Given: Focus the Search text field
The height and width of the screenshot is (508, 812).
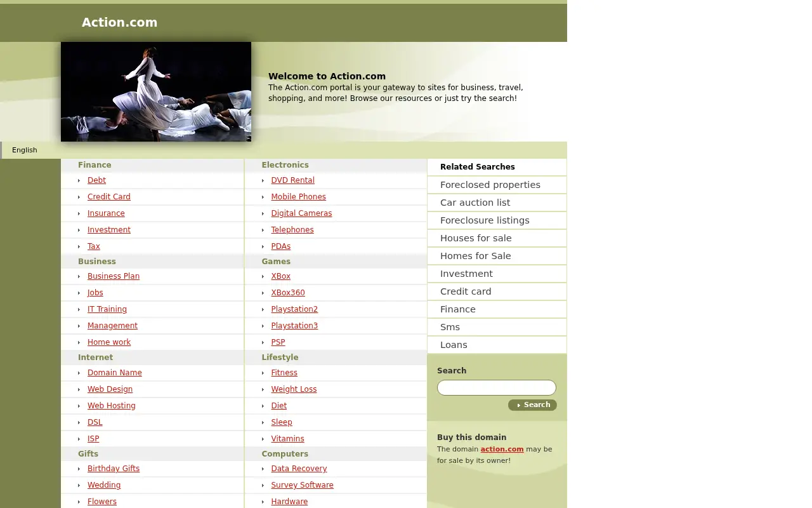Looking at the screenshot, I should 497,388.
